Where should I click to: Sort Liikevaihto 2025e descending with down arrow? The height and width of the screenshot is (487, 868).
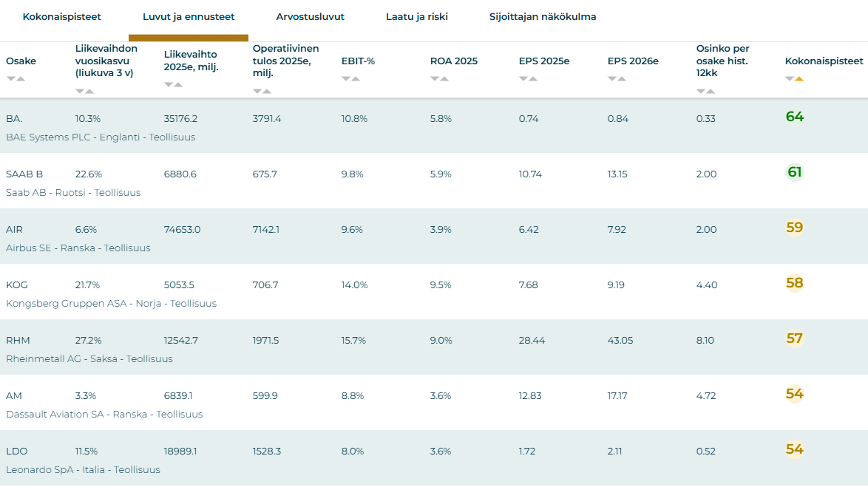[168, 85]
